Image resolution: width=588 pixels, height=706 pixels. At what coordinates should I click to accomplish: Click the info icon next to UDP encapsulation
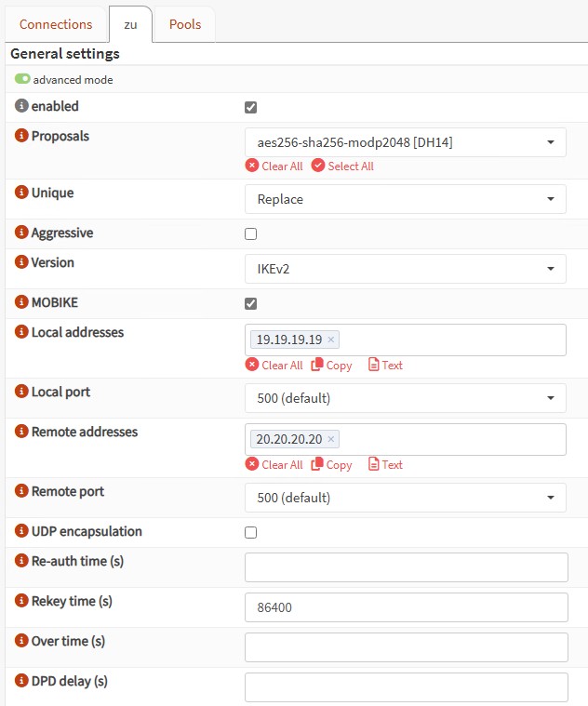tap(22, 531)
